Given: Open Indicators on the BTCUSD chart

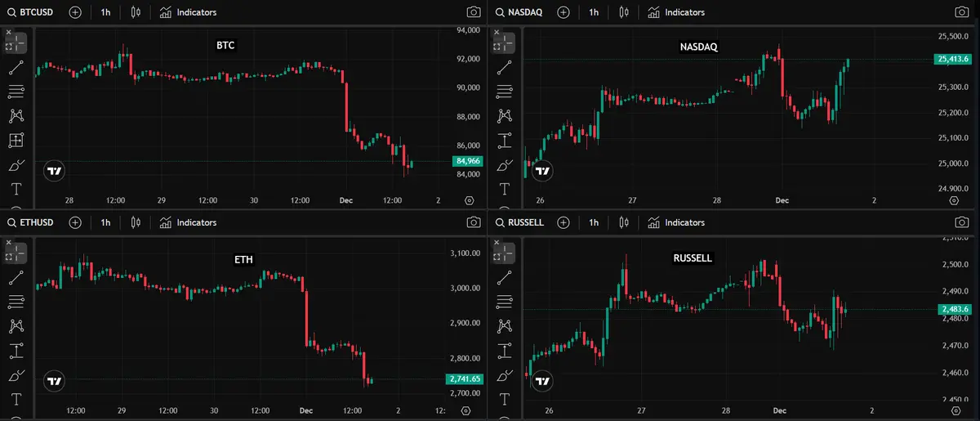Looking at the screenshot, I should (x=189, y=12).
